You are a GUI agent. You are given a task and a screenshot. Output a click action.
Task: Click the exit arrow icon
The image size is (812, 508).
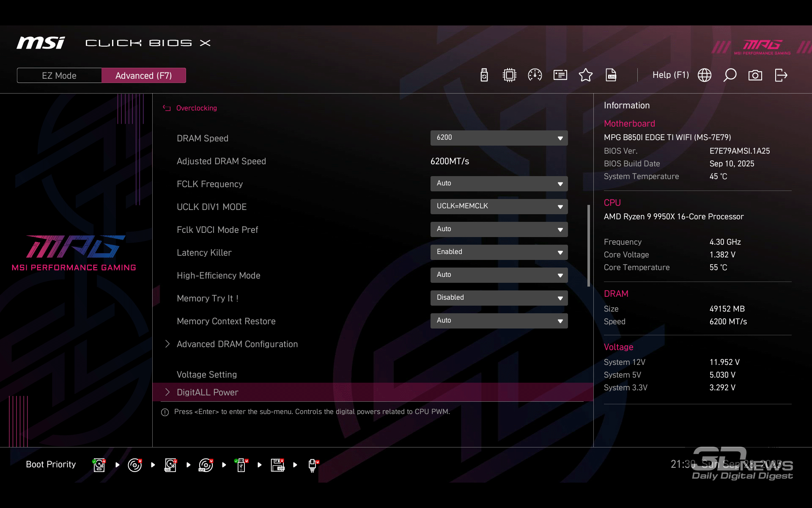click(781, 75)
